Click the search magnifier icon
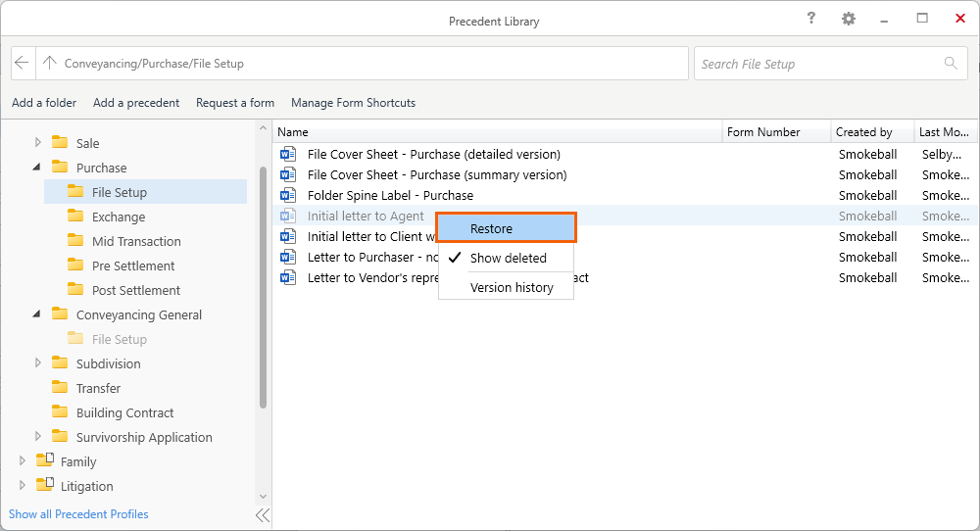980x531 pixels. 950,64
